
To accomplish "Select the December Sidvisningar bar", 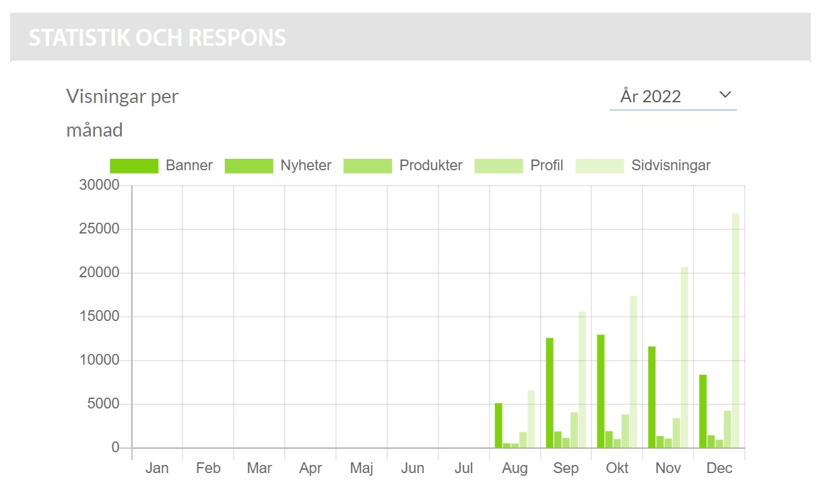I will [735, 331].
